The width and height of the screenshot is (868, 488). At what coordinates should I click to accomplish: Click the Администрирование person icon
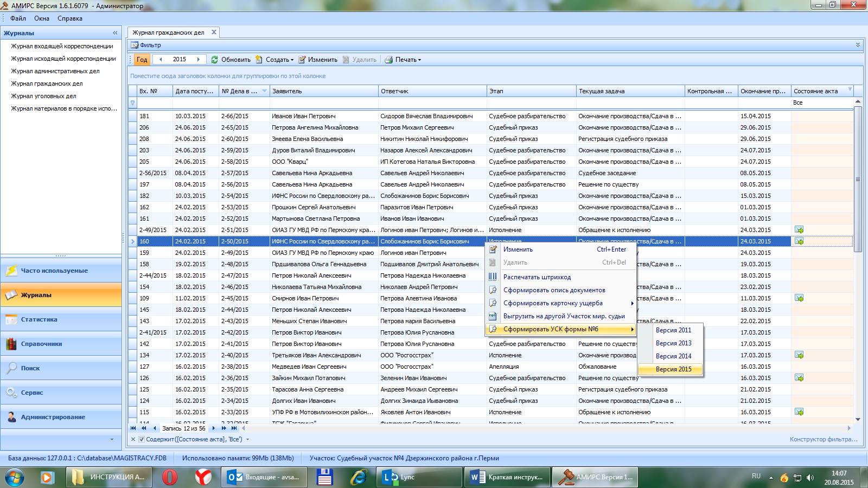[x=11, y=417]
